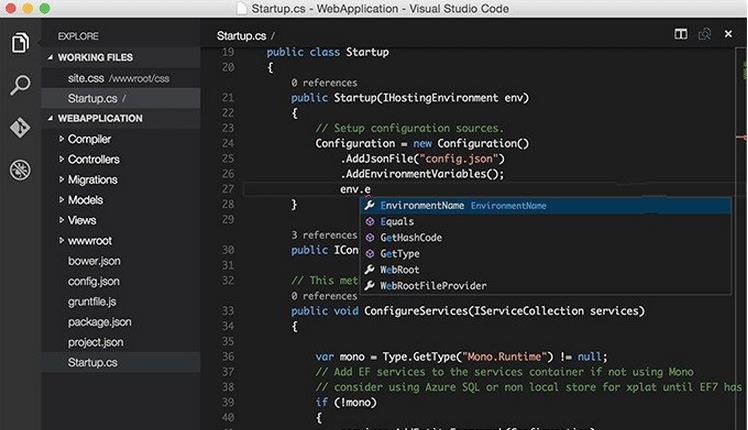The width and height of the screenshot is (748, 430).
Task: Select GetType from the suggestion list
Action: click(545, 253)
